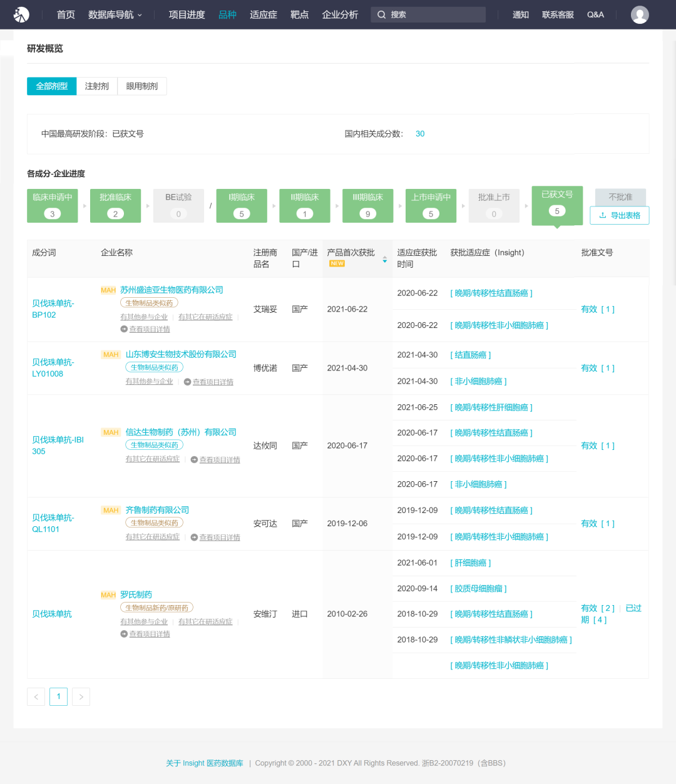676x784 pixels.
Task: Click arrow icon beside 查看项目详情 for 罗氏制药
Action: coord(124,634)
